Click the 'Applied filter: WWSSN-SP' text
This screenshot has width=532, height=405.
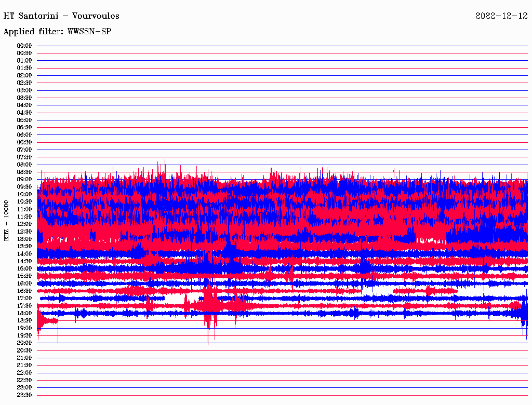pos(57,32)
